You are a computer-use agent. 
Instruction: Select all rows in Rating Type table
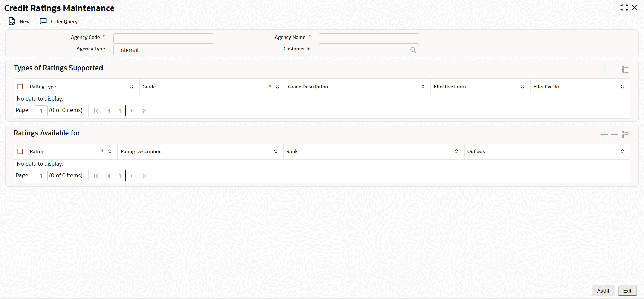pyautogui.click(x=20, y=87)
